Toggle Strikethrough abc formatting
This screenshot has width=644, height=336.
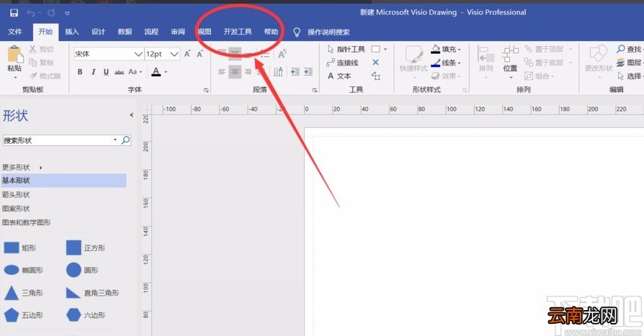(x=120, y=72)
